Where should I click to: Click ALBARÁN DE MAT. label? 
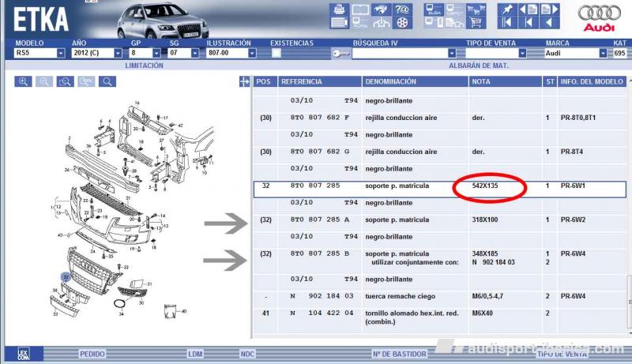479,66
